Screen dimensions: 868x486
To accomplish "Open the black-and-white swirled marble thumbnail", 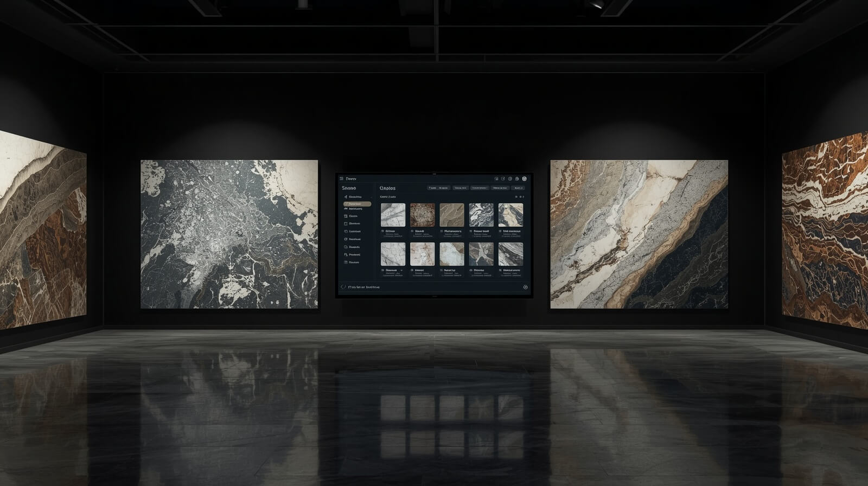I will coord(481,215).
